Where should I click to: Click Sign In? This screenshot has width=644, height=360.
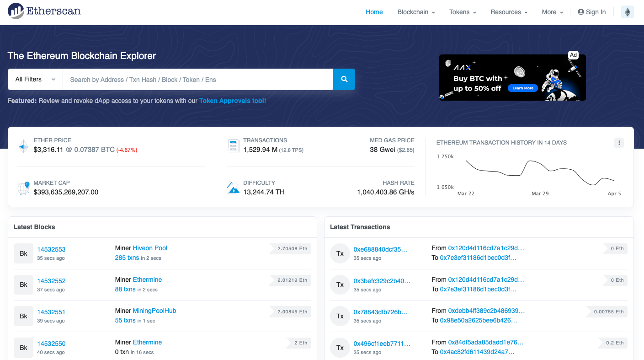coord(592,12)
